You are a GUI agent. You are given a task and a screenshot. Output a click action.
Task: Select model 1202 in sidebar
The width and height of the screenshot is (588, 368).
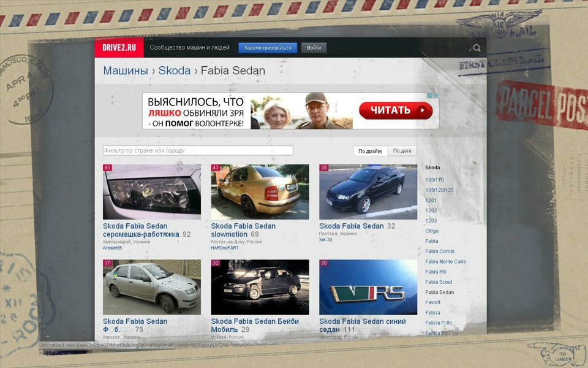(431, 210)
